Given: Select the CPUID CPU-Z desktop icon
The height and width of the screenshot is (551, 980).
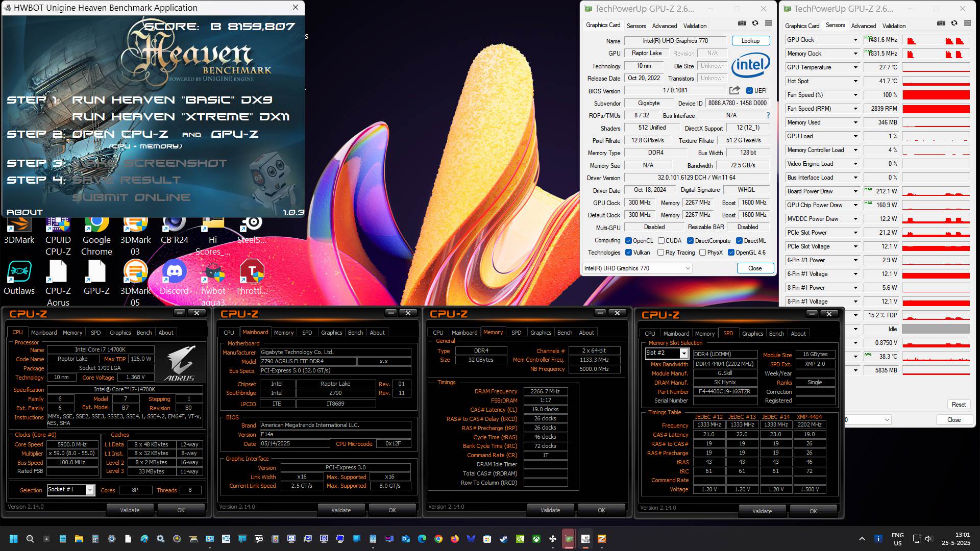Looking at the screenshot, I should 58,236.
